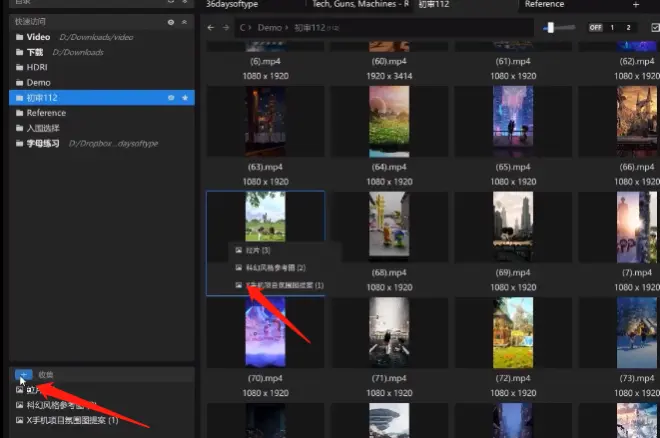Click the (73).mp4 file name
This screenshot has height=438, width=660.
pos(637,378)
